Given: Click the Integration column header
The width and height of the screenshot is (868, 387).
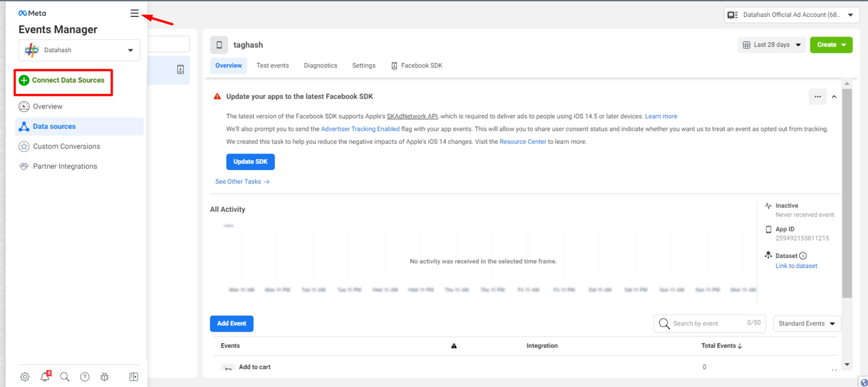Looking at the screenshot, I should point(542,346).
